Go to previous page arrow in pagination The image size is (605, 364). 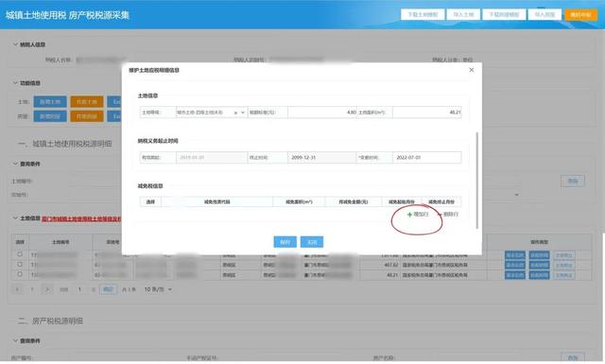[17, 289]
